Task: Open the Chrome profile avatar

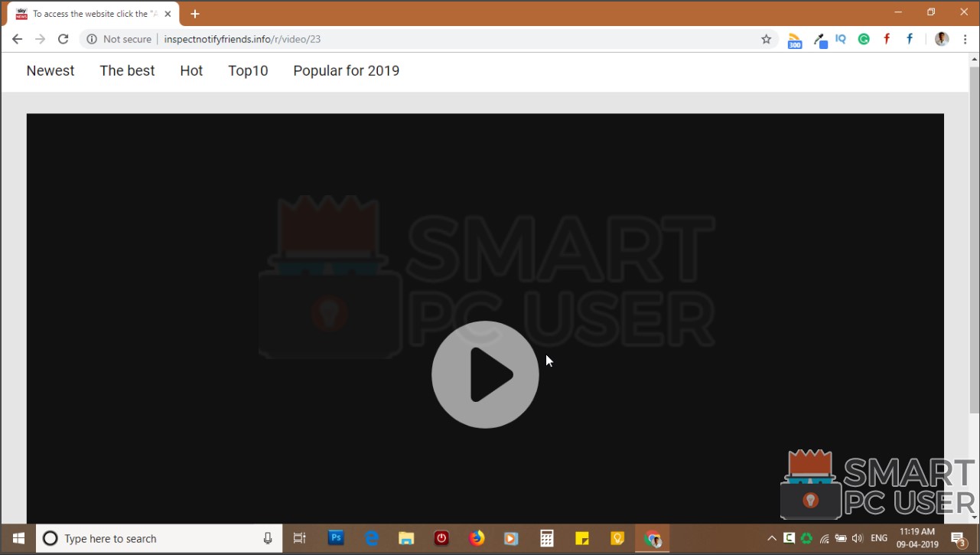Action: click(941, 38)
